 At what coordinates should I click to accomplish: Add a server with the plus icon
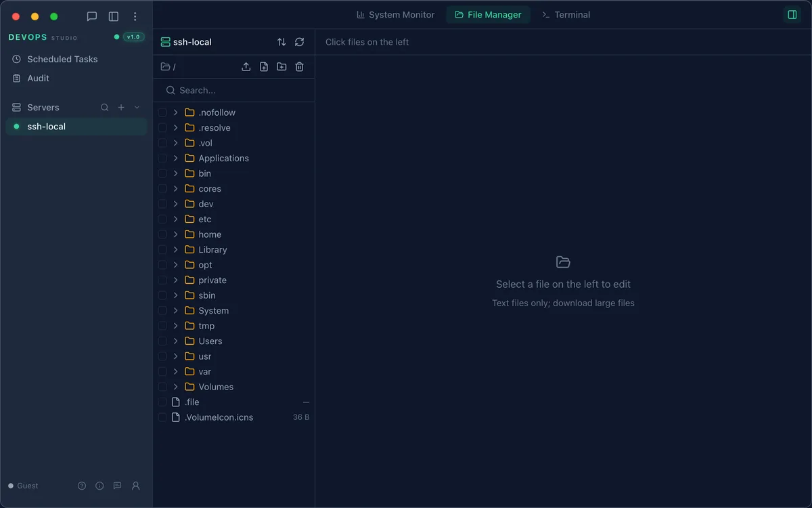(x=121, y=107)
